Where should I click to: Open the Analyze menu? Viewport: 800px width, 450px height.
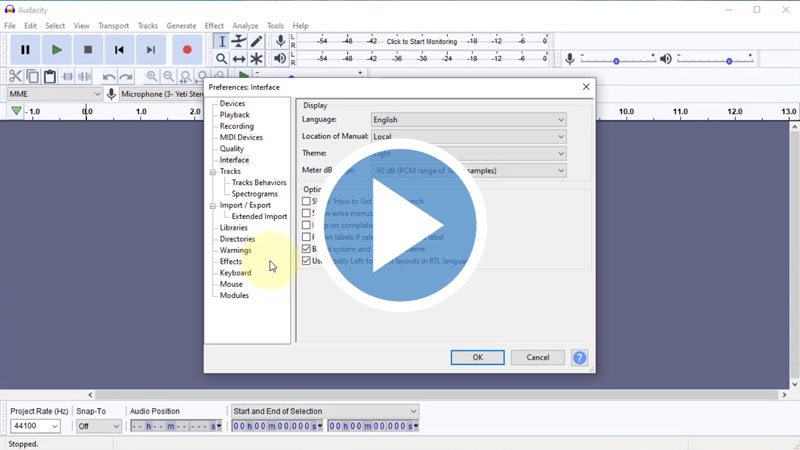(x=245, y=26)
